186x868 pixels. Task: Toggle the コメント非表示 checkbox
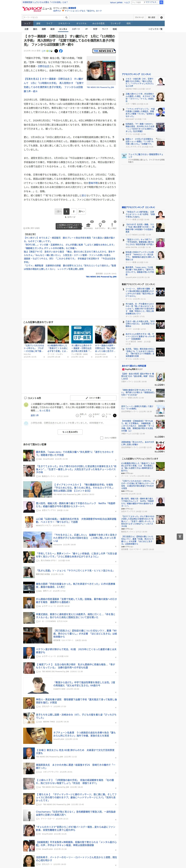coord(102,438)
